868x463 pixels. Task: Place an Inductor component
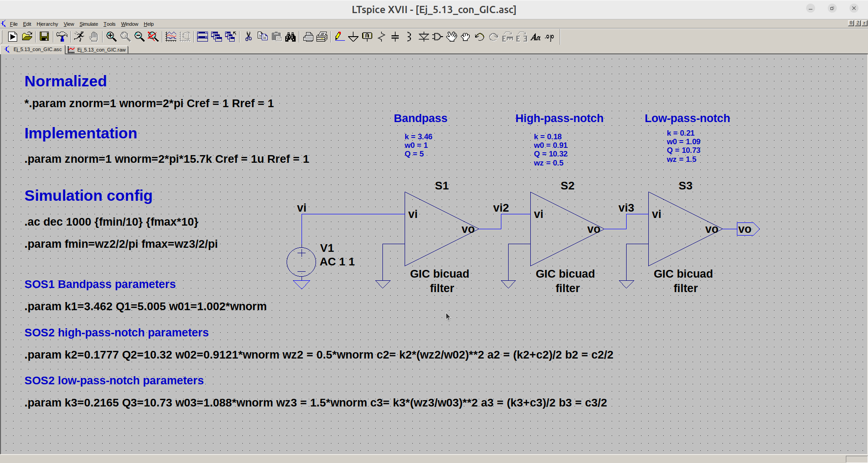(409, 37)
